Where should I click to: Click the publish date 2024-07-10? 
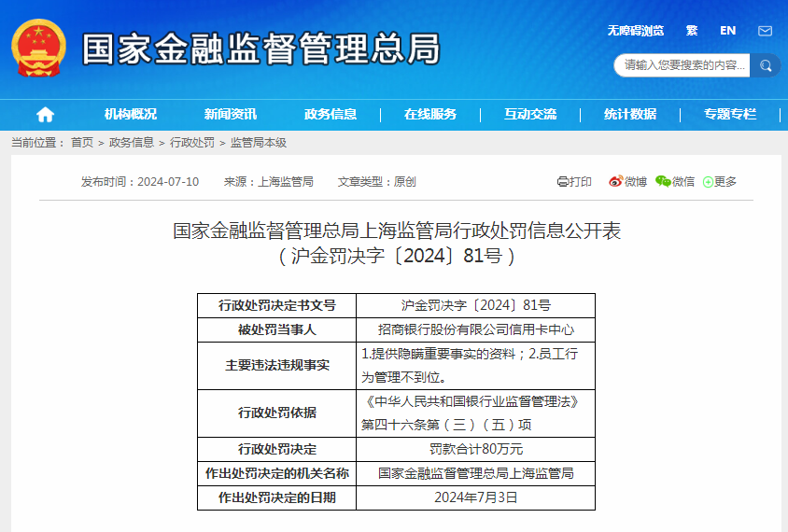click(x=168, y=182)
